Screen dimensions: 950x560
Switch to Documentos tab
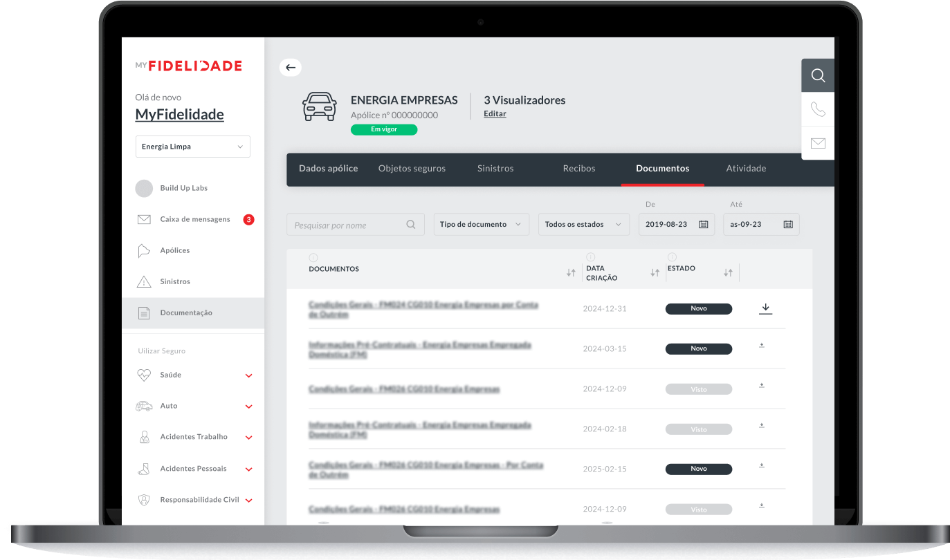(663, 168)
